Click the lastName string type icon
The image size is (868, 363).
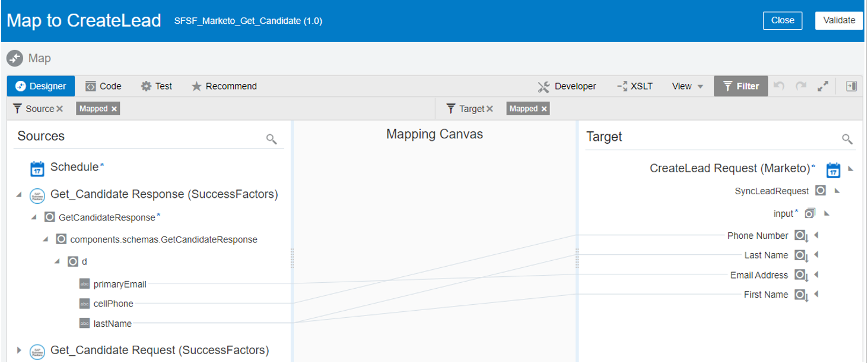pos(84,324)
